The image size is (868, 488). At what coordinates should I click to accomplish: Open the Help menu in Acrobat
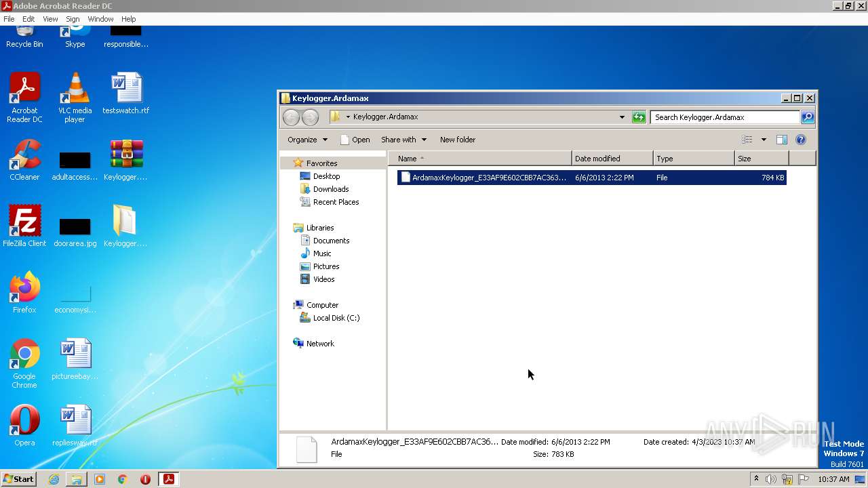point(128,19)
